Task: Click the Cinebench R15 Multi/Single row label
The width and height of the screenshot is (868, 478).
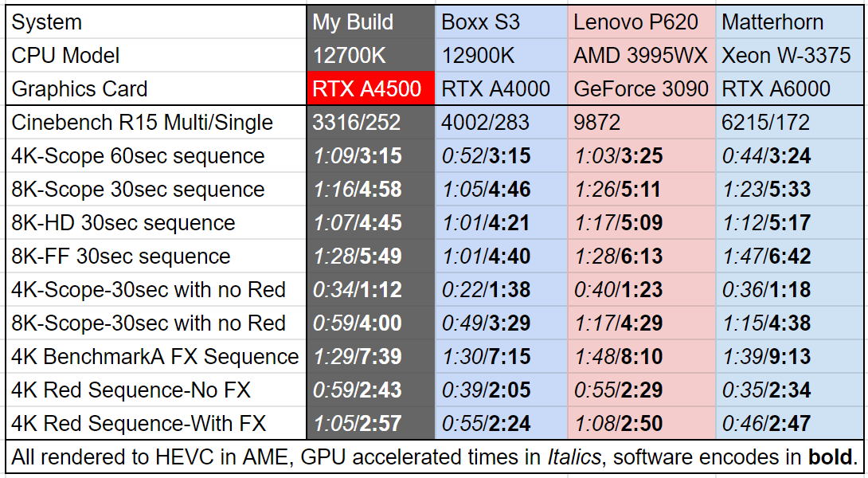Action: point(156,123)
